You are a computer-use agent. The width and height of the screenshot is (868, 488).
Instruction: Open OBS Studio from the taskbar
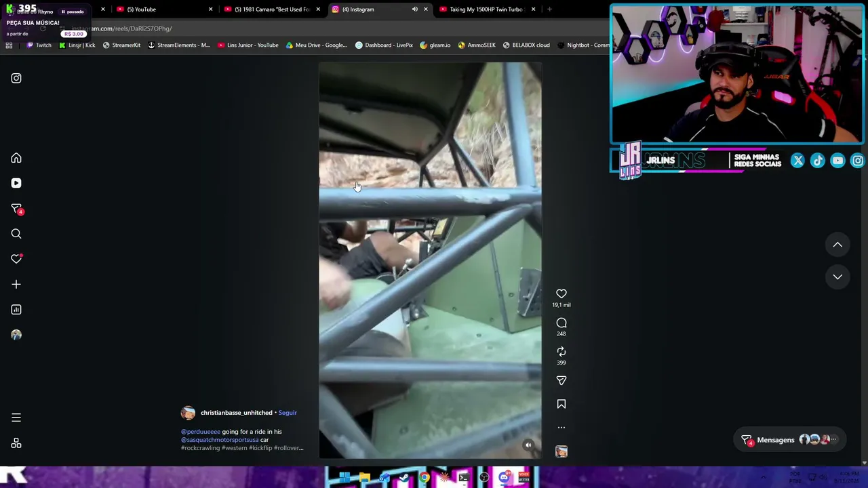(484, 478)
